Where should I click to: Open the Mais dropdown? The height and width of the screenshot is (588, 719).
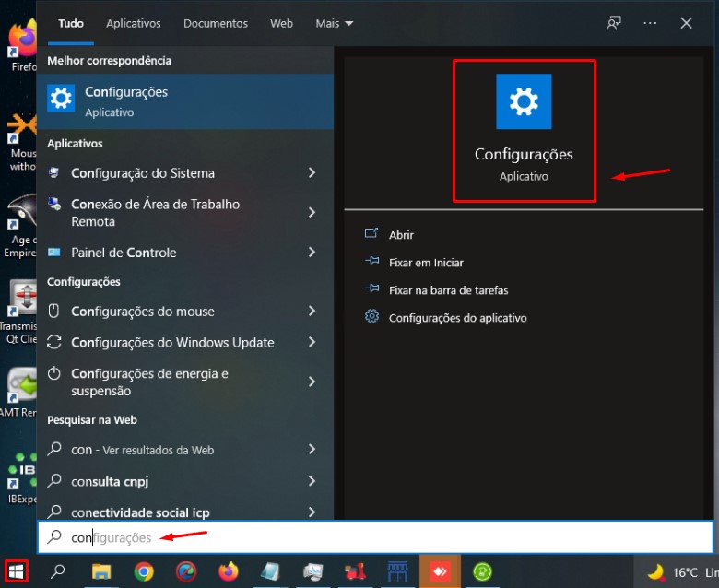[334, 23]
